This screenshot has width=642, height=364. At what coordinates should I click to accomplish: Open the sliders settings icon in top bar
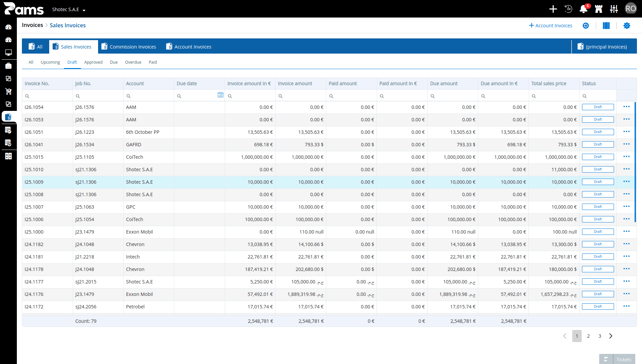[614, 9]
